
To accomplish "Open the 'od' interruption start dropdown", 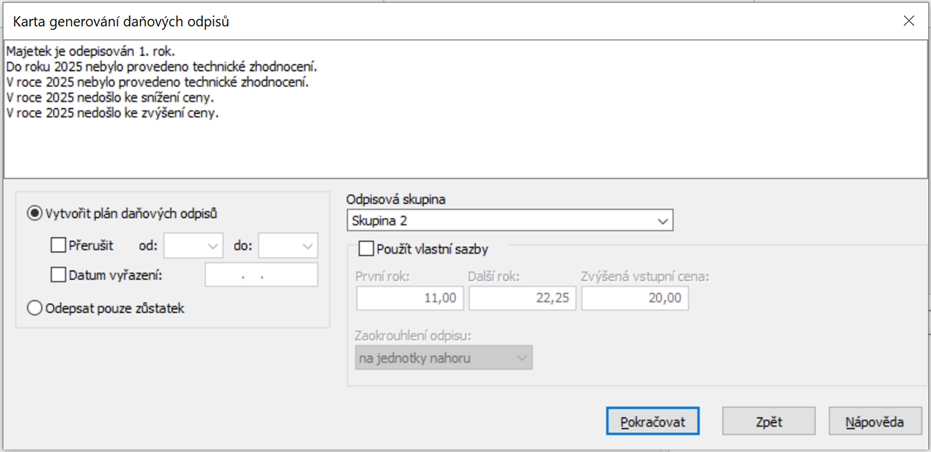I will pyautogui.click(x=193, y=245).
